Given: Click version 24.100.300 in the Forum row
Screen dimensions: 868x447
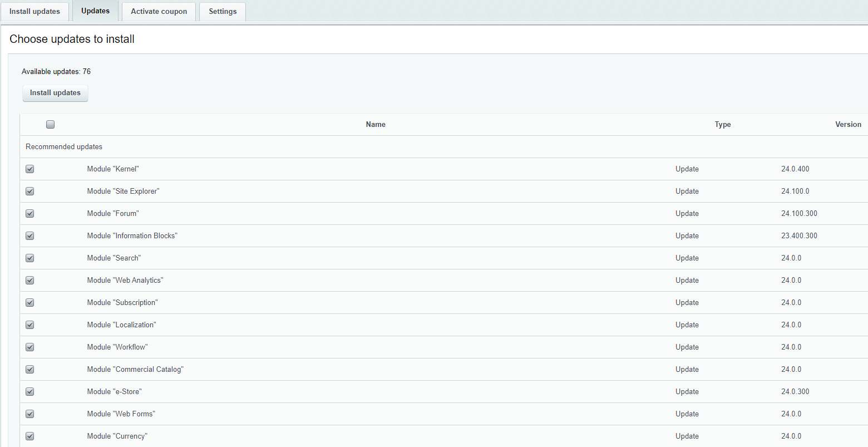Looking at the screenshot, I should [x=799, y=214].
